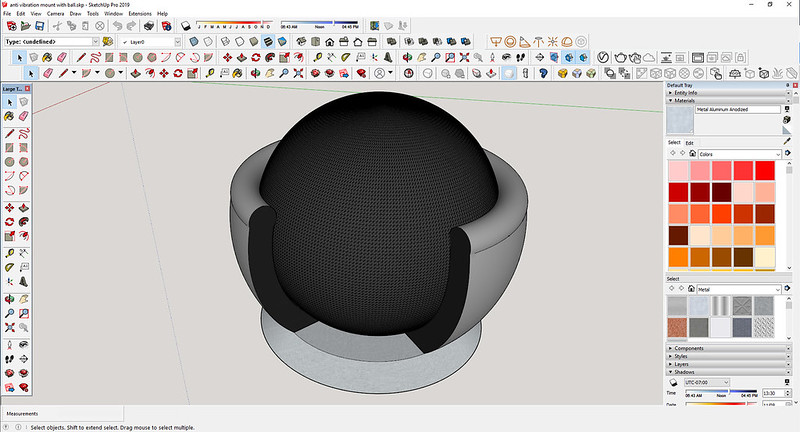This screenshot has width=800, height=432.
Task: Toggle the Display Section Cuts icon
Action: point(569,57)
